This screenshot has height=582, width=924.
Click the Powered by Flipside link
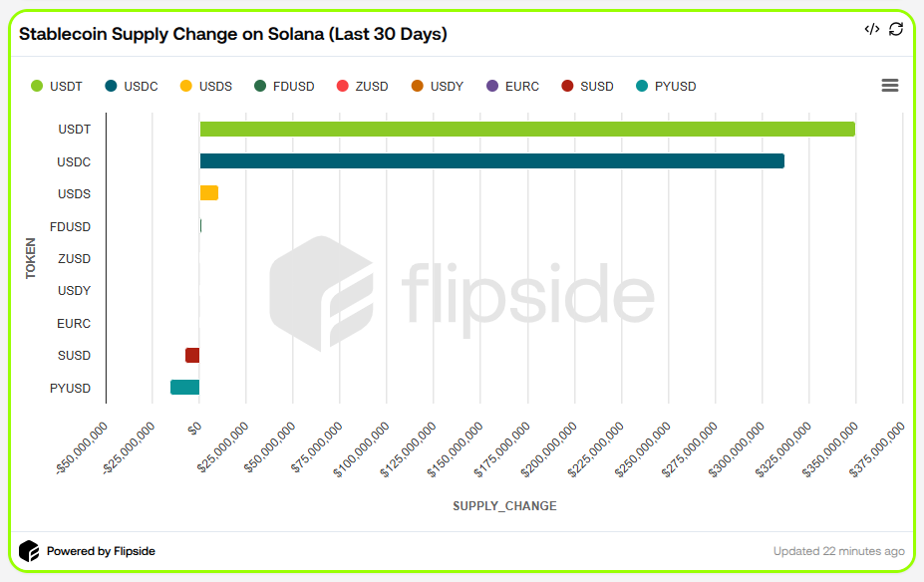100,550
